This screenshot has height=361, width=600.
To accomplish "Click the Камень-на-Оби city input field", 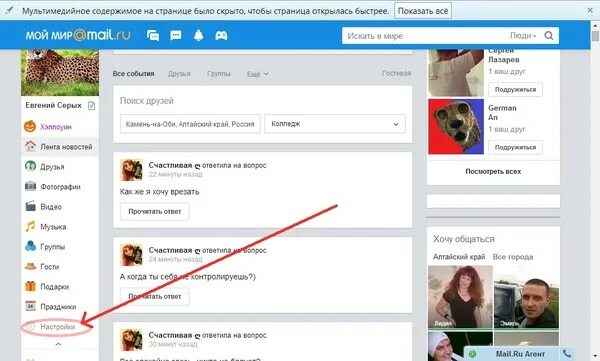I will (x=190, y=124).
